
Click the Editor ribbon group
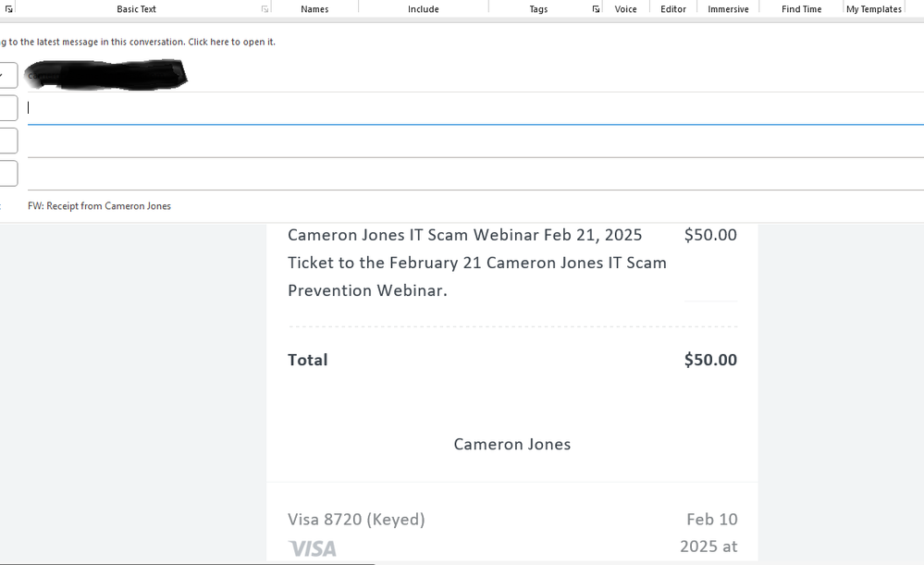pos(673,9)
